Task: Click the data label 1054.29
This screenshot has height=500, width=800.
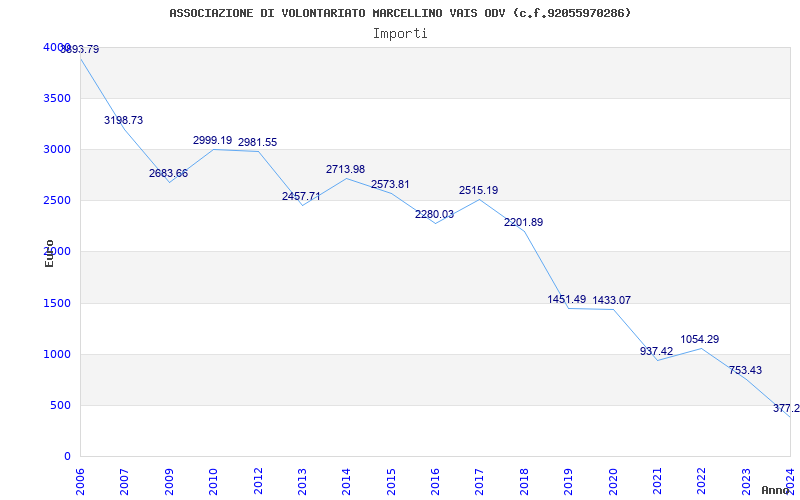Action: (x=699, y=339)
